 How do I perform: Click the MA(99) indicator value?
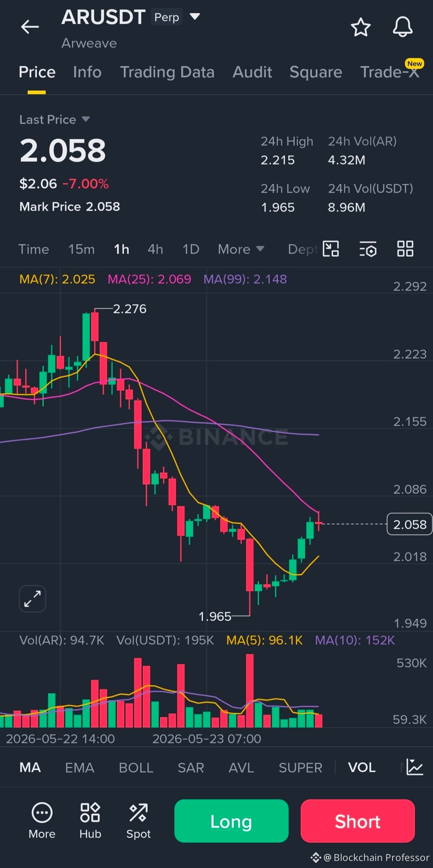(x=245, y=279)
